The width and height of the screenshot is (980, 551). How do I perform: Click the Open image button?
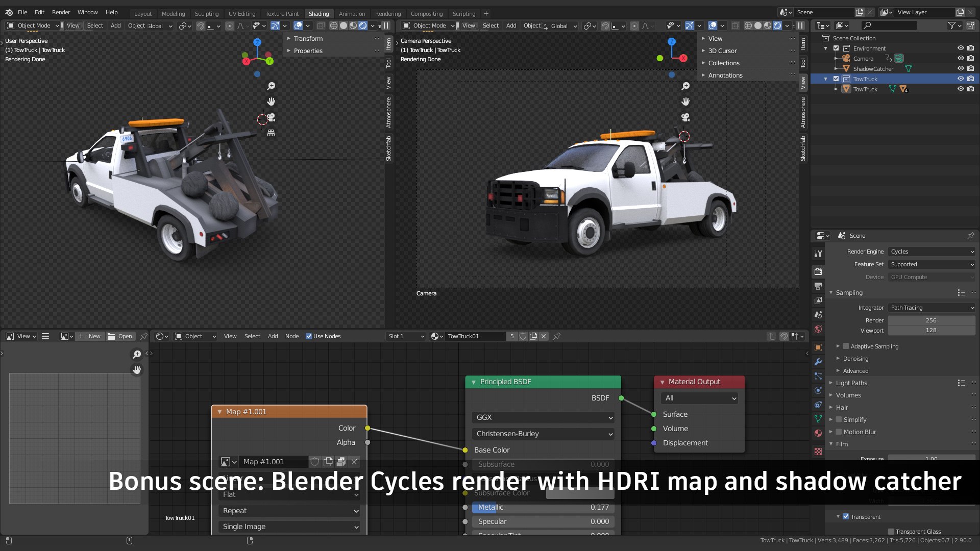120,336
